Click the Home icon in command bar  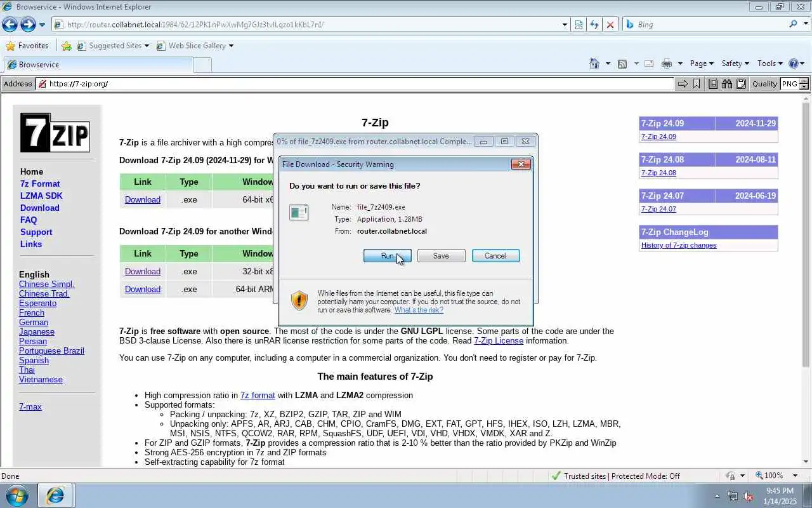(594, 63)
